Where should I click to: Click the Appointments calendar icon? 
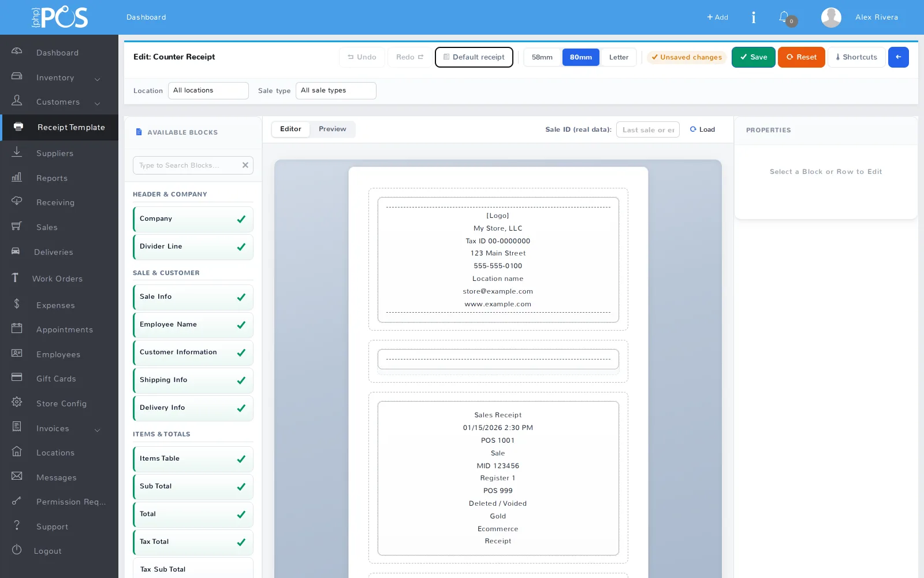17,328
